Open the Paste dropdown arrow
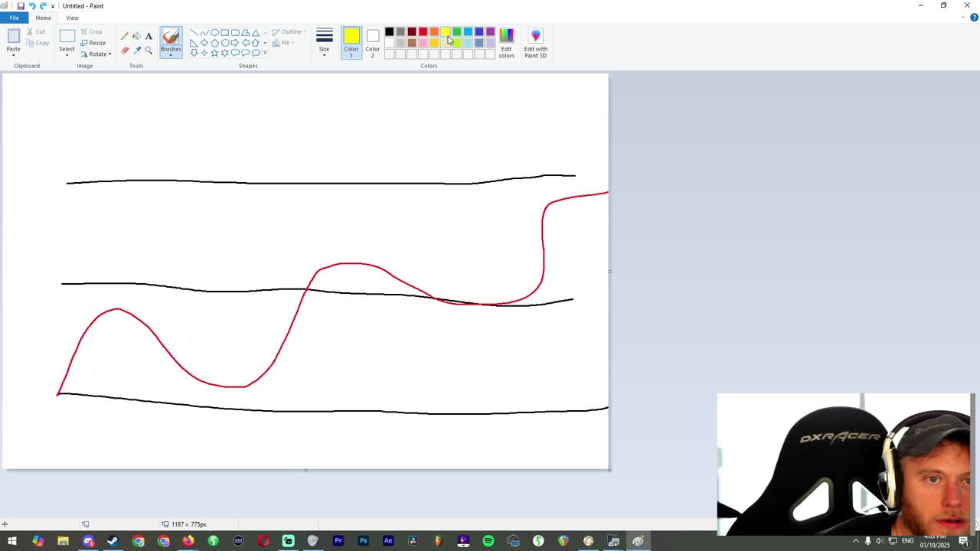980x551 pixels. (x=14, y=54)
